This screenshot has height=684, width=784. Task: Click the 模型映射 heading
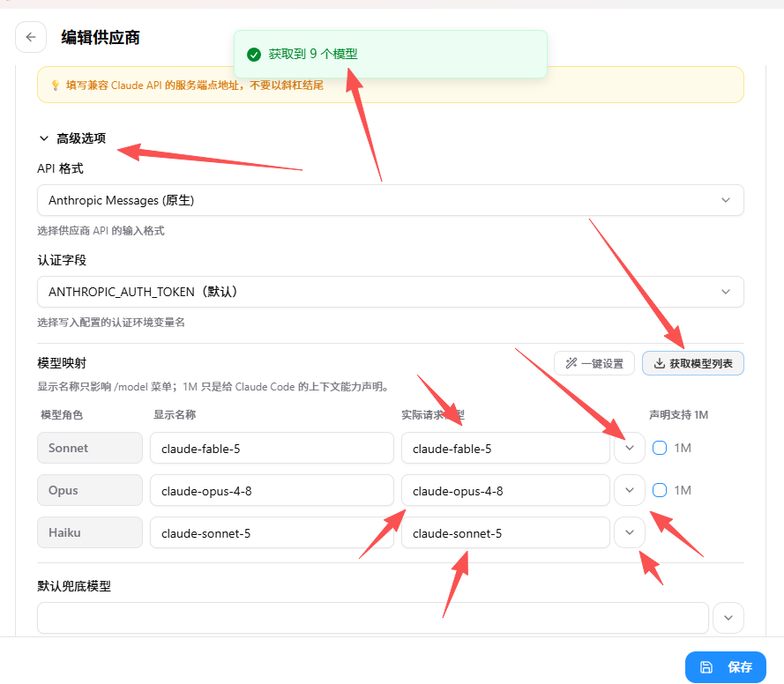(62, 363)
